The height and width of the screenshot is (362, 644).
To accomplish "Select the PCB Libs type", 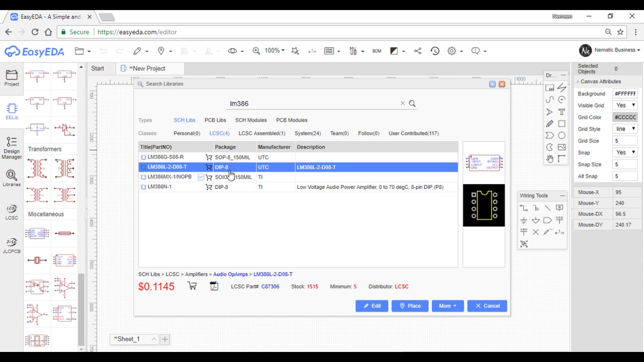I will click(215, 120).
